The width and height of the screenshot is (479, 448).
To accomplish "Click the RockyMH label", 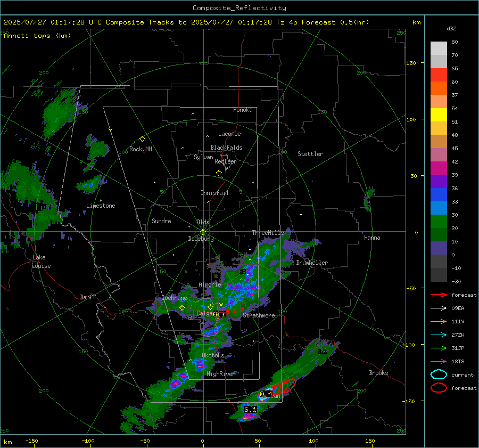I will click(x=141, y=149).
